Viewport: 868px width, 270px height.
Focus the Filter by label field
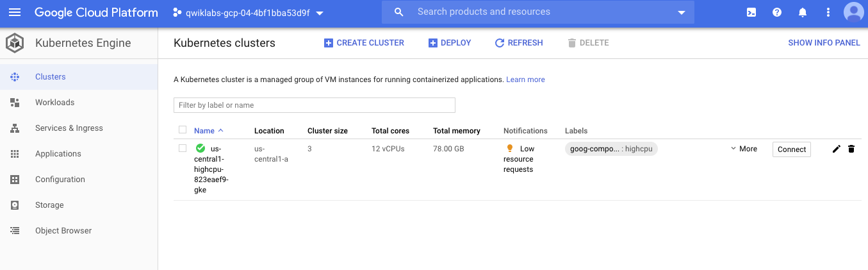click(x=315, y=105)
